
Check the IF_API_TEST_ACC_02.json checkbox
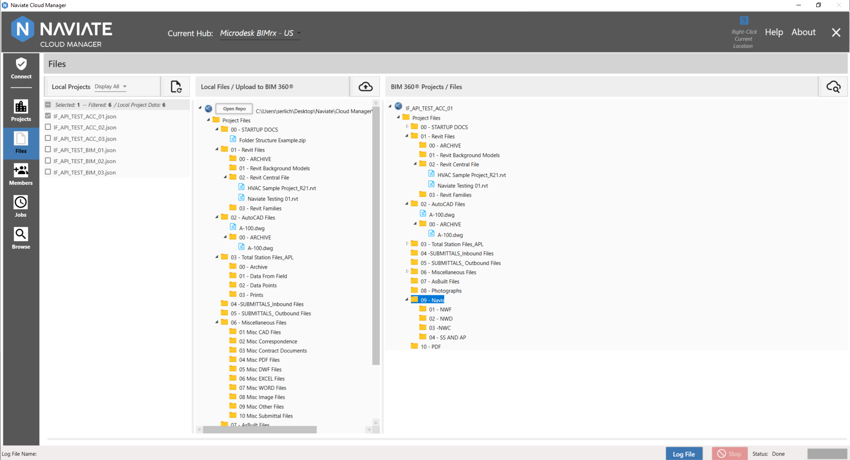pyautogui.click(x=48, y=127)
